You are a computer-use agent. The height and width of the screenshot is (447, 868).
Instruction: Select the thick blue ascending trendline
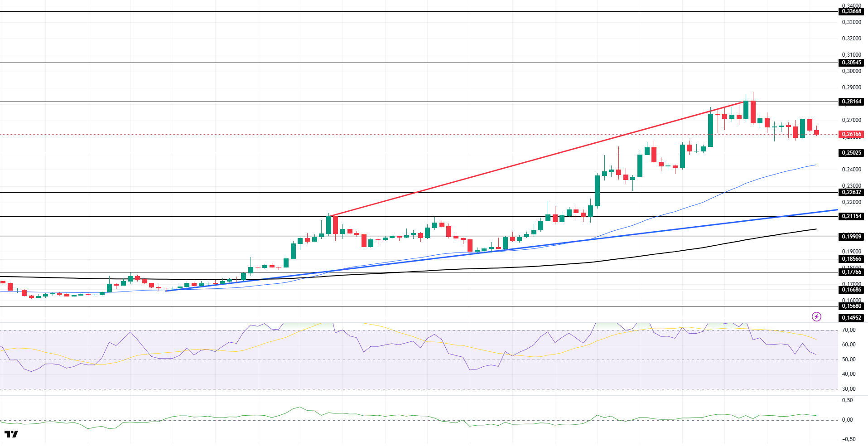[502, 250]
